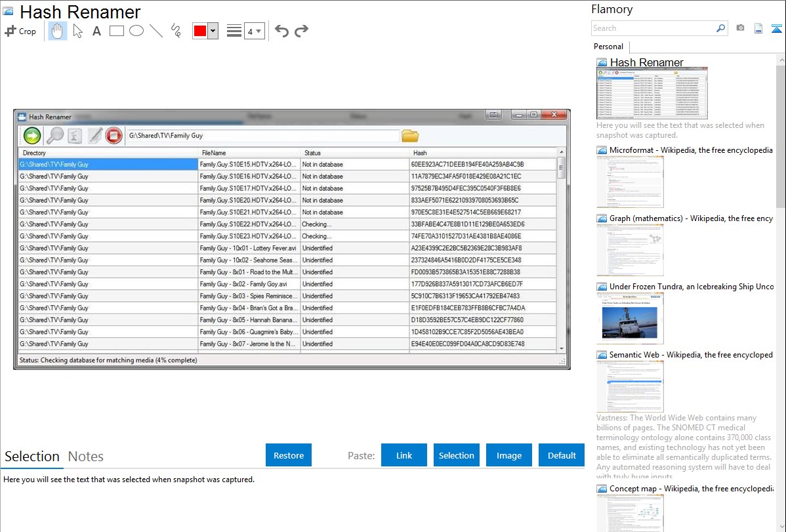Screen dimensions: 786x532
Task: Undo the last annotation
Action: tap(281, 31)
